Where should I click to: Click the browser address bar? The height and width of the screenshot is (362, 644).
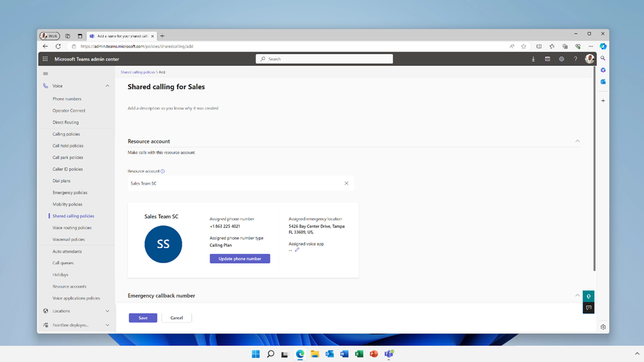[288, 46]
